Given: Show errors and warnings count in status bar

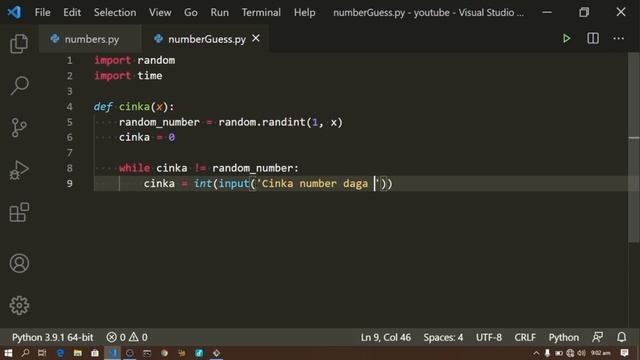Looking at the screenshot, I should tap(127, 337).
